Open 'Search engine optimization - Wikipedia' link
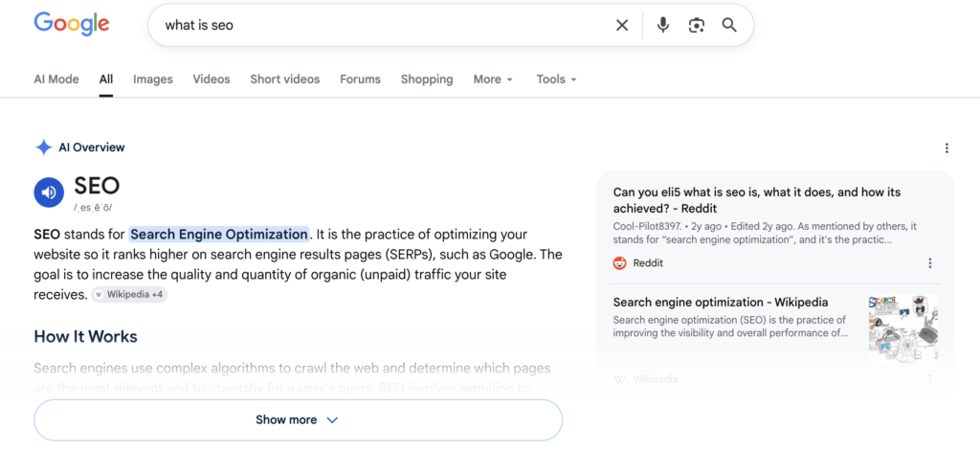 (x=721, y=303)
